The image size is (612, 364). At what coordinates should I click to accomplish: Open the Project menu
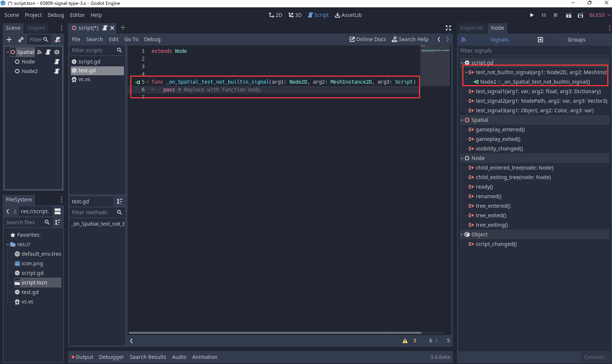pyautogui.click(x=33, y=15)
